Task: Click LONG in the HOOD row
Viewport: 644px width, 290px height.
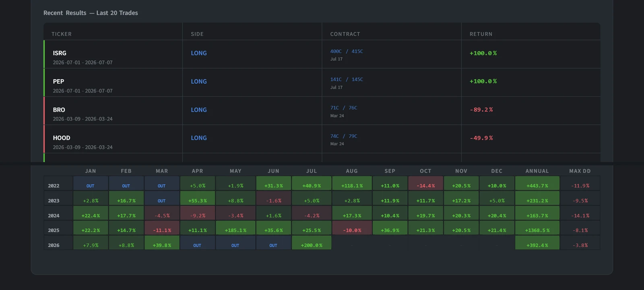Action: point(199,138)
